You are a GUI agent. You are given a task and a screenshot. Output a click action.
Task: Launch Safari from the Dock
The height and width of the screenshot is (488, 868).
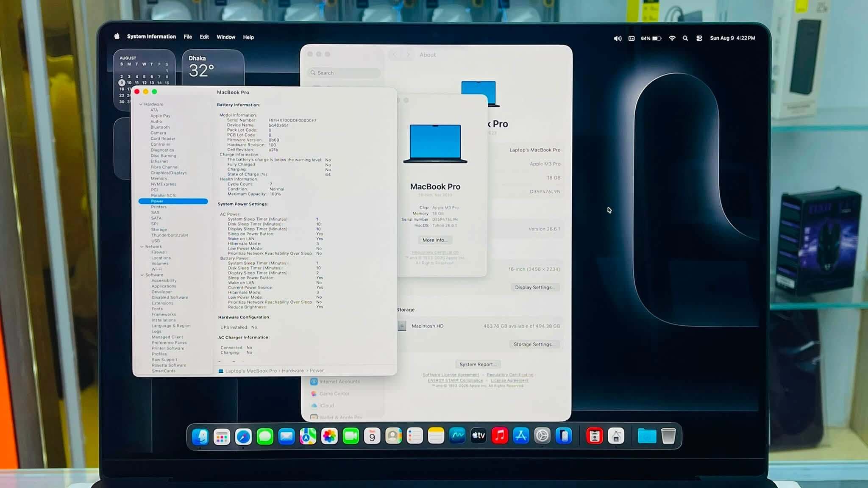pyautogui.click(x=243, y=436)
